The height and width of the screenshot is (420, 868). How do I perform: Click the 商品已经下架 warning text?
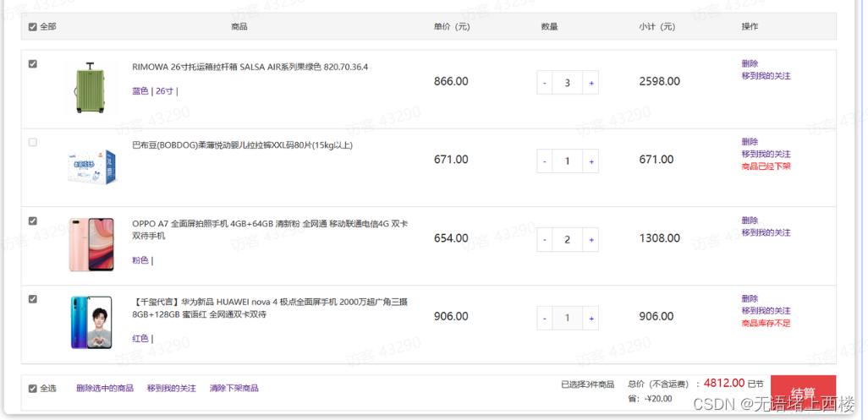pos(766,166)
